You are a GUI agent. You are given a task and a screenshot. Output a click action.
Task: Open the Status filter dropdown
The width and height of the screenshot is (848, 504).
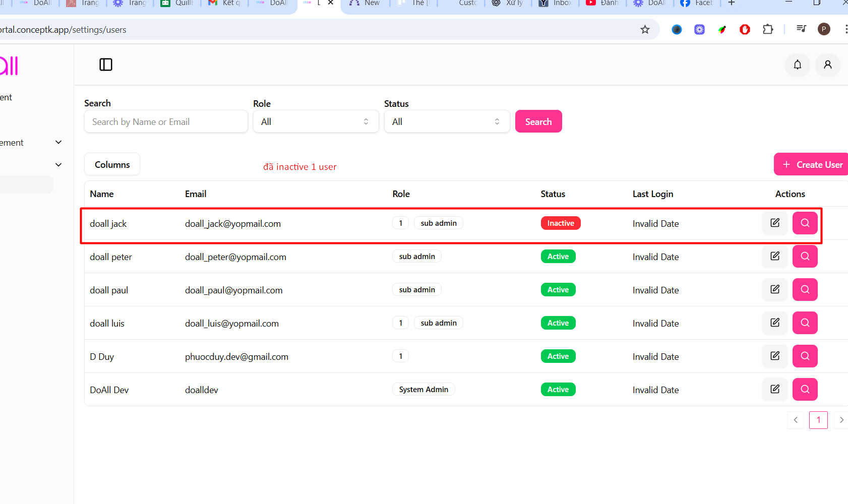(x=447, y=121)
